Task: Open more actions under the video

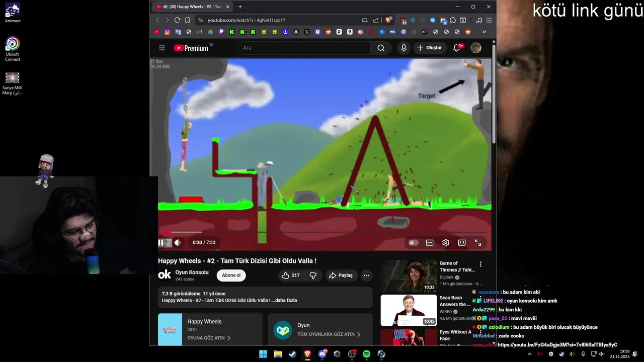Action: click(367, 276)
